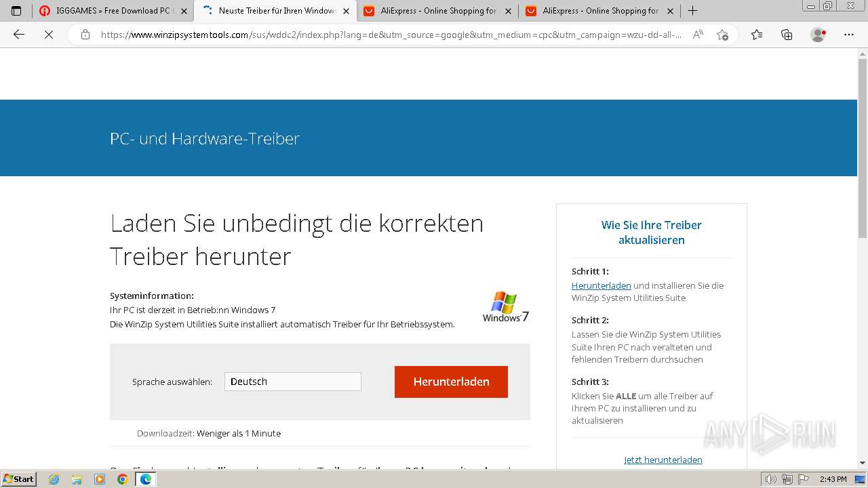This screenshot has width=868, height=488.
Task: Click Downloadzeit: Weniger als 1 Minute text
Action: [x=209, y=433]
